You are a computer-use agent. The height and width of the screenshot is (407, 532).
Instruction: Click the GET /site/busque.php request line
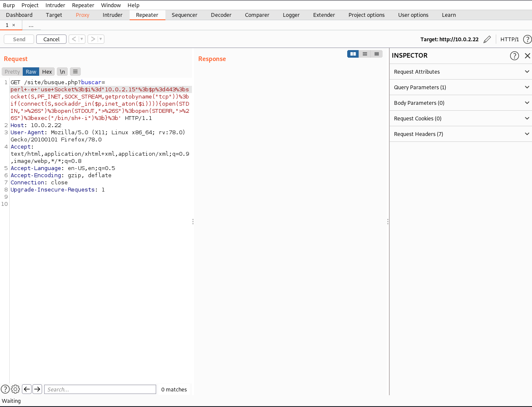(58, 82)
